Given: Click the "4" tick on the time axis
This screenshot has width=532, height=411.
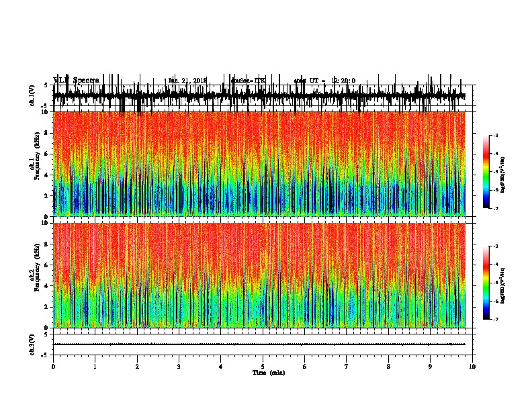Looking at the screenshot, I should point(221,367).
